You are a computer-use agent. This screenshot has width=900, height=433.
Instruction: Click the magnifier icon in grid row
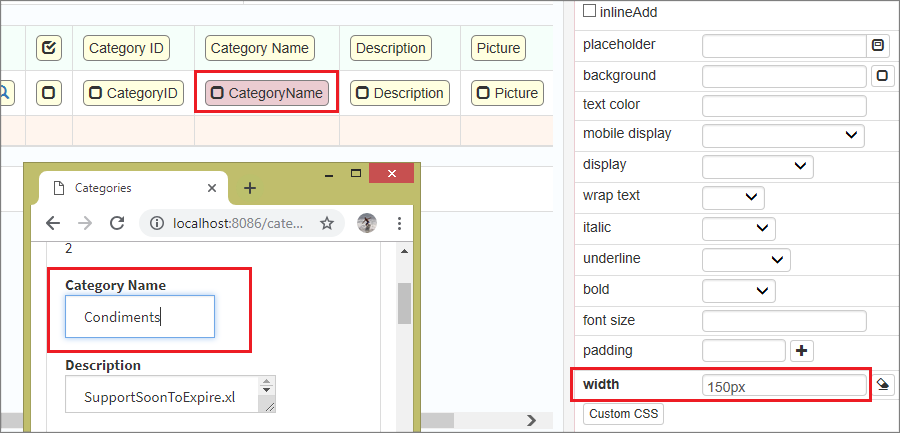(5, 92)
